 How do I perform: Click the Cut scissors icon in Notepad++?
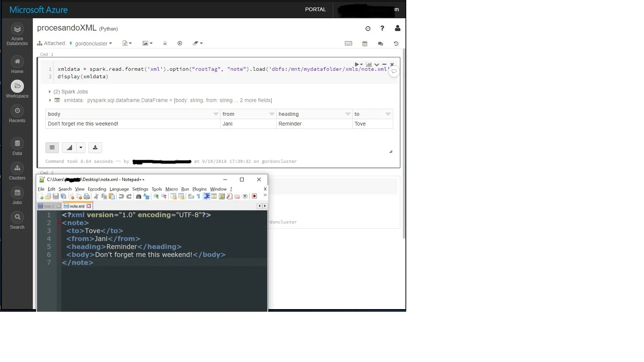pyautogui.click(x=96, y=196)
